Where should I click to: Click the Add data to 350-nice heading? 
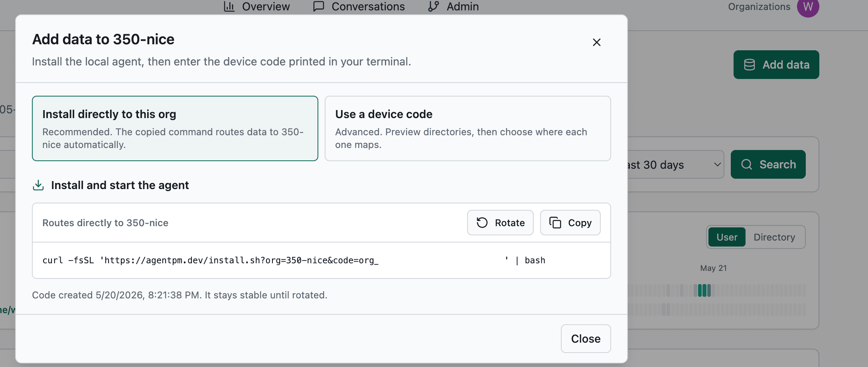[x=103, y=39]
